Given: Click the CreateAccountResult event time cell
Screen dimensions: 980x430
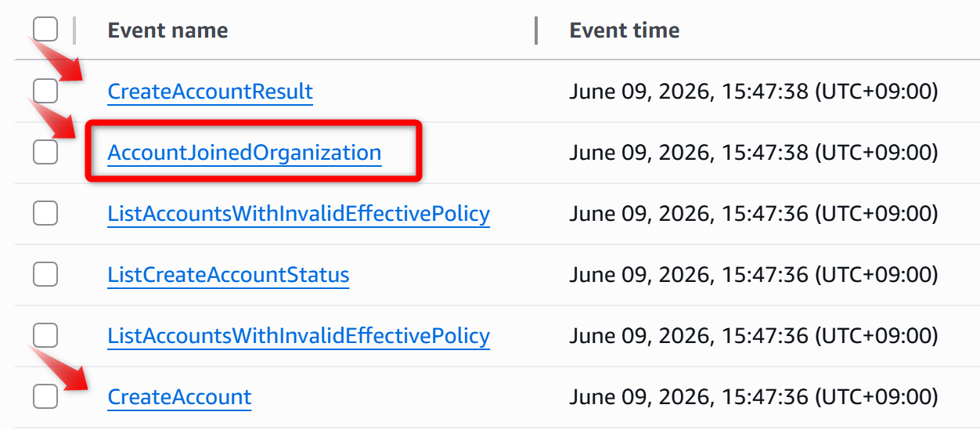Looking at the screenshot, I should (x=753, y=92).
